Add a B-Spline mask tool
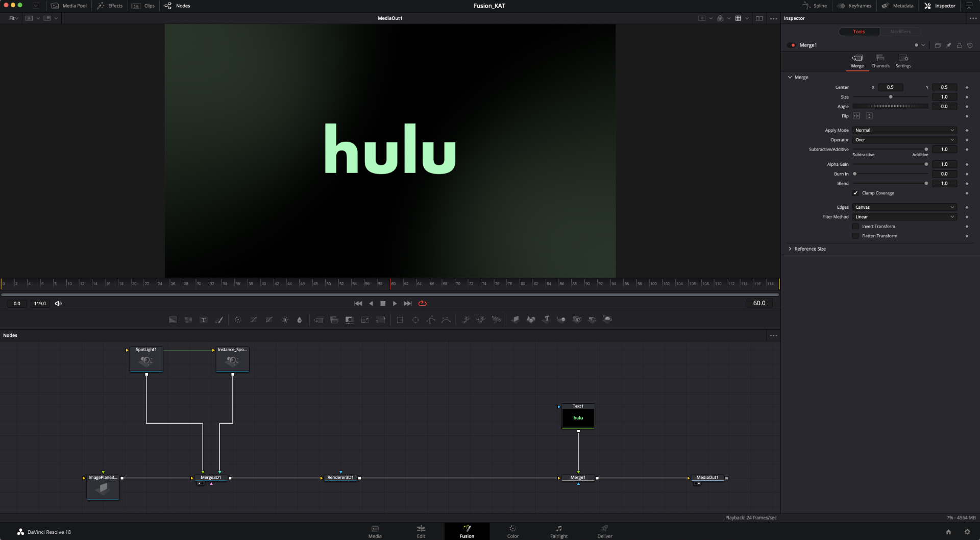The width and height of the screenshot is (980, 540). click(x=446, y=320)
